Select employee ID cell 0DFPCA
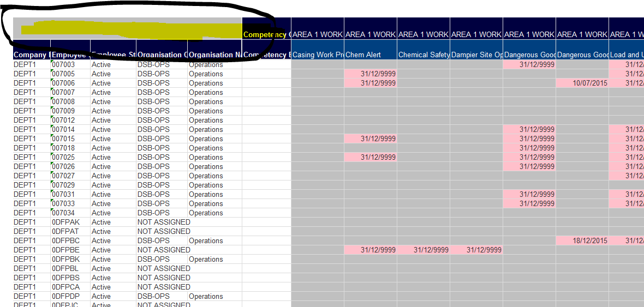The image size is (644, 307). coord(70,287)
